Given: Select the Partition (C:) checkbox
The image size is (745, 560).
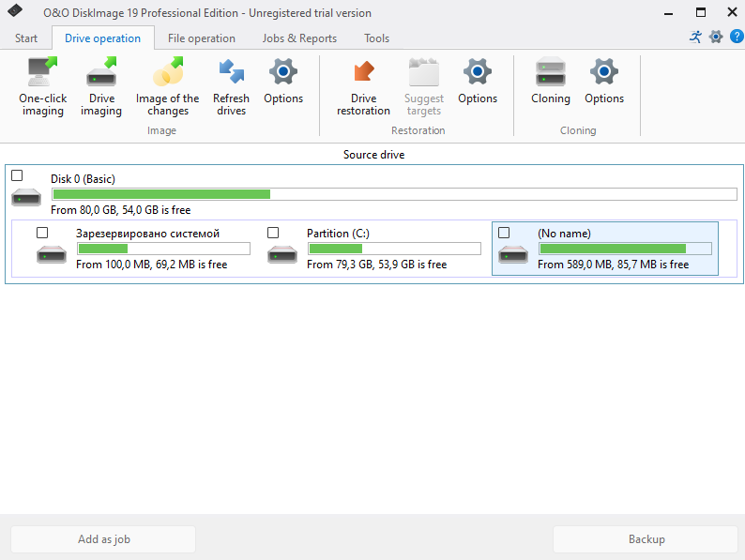Looking at the screenshot, I should (273, 233).
